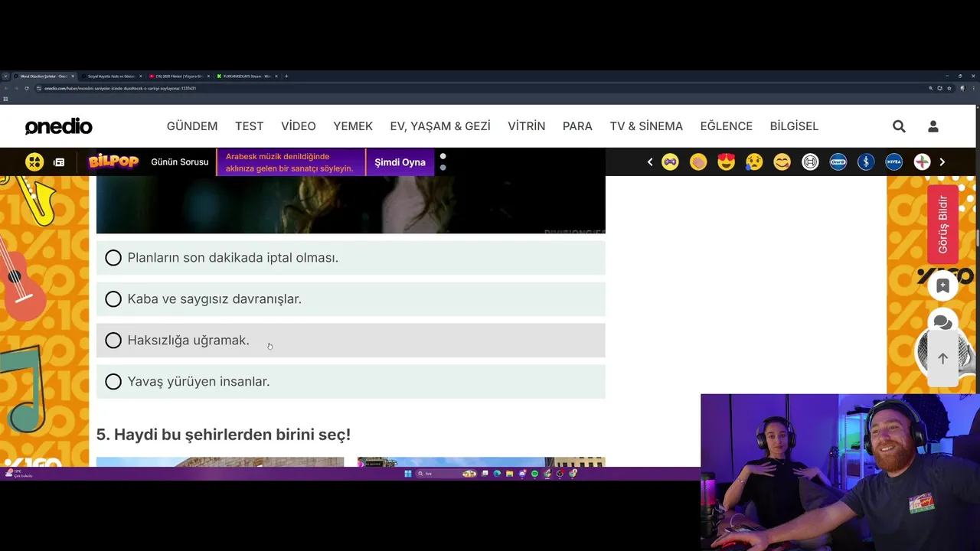Open the TEST menu
This screenshot has width=980, height=551.
(249, 126)
